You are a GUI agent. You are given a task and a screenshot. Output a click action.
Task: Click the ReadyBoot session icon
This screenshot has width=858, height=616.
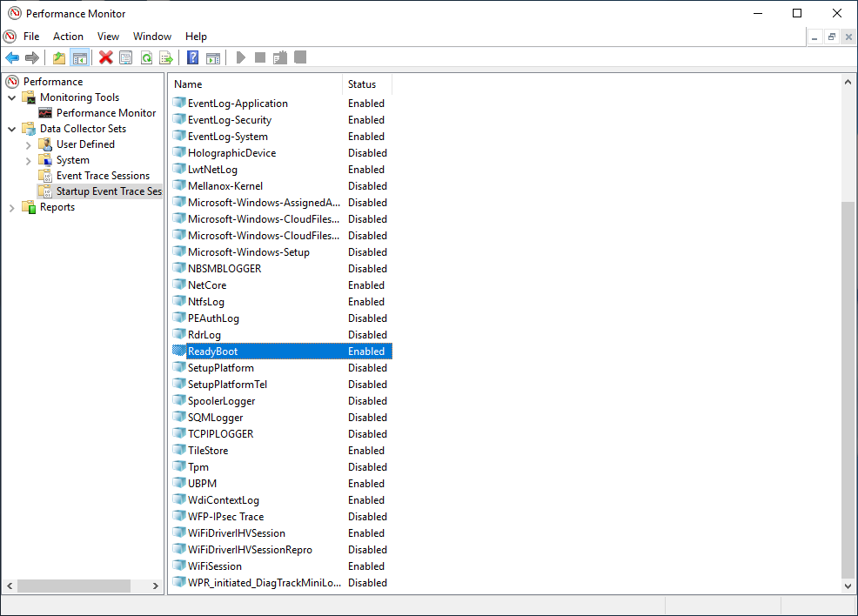[179, 351]
